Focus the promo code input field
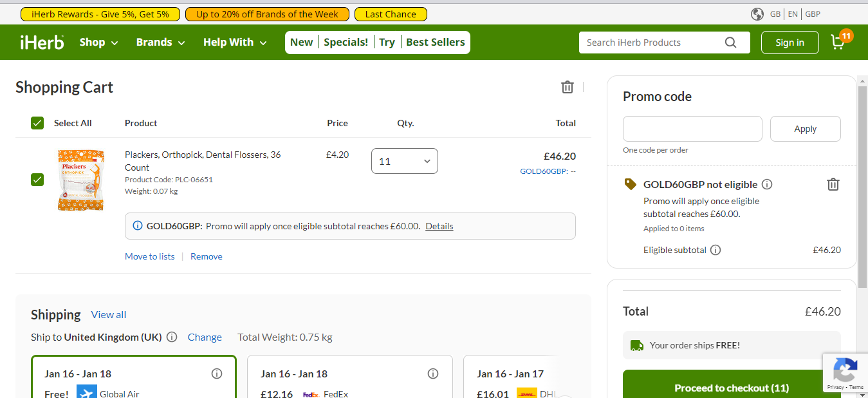Viewport: 868px width, 398px height. (692, 129)
